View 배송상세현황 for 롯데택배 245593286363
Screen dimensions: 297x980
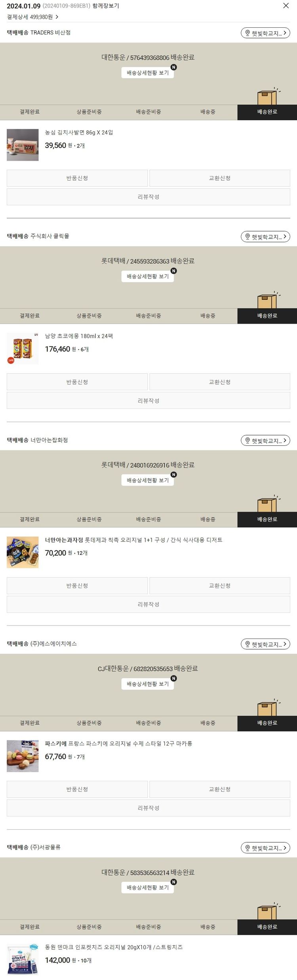(x=148, y=276)
